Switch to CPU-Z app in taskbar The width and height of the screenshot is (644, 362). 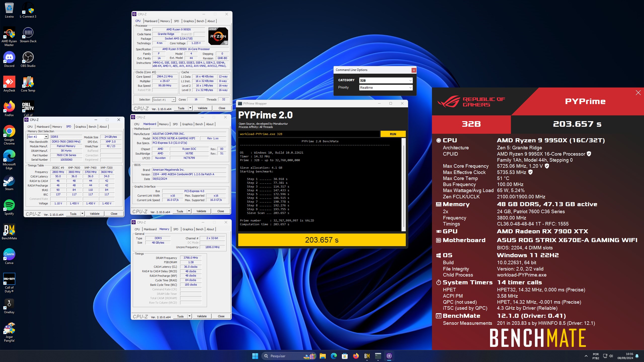389,356
